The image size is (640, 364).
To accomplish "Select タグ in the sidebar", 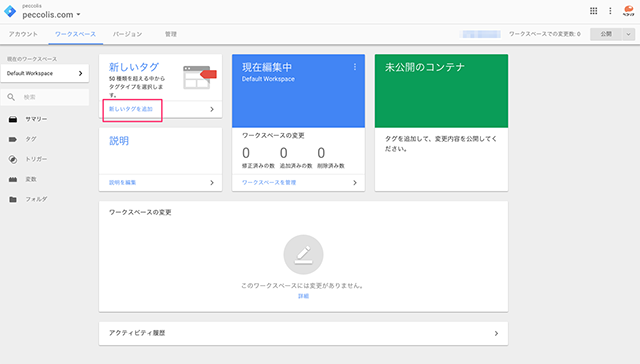I will pos(31,139).
